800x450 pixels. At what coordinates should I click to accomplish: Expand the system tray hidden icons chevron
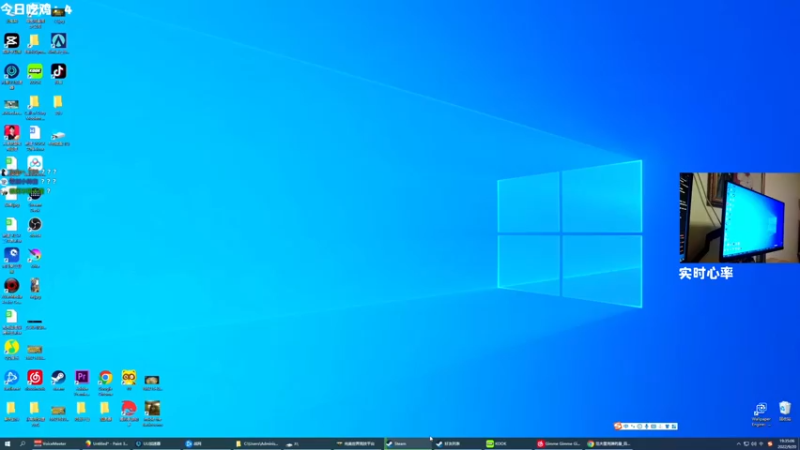[x=738, y=444]
